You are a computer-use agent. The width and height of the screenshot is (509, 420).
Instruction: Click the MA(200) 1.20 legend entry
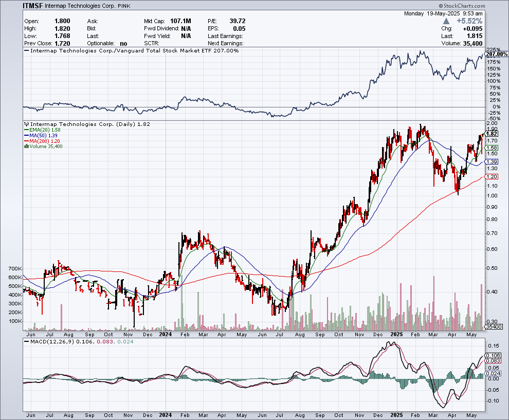(x=42, y=141)
